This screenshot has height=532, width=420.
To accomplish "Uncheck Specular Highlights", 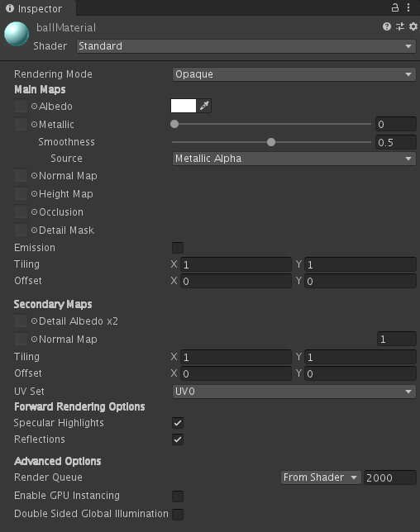I will pyautogui.click(x=178, y=423).
